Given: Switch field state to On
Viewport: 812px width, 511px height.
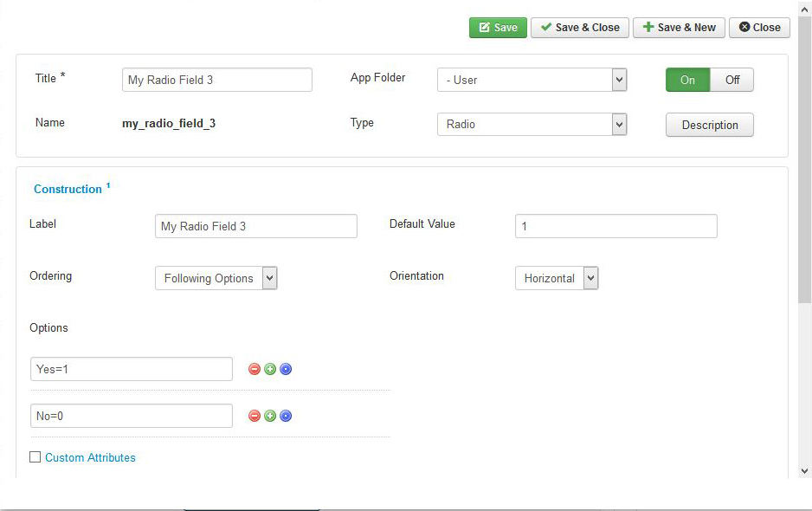Looking at the screenshot, I should pos(687,80).
